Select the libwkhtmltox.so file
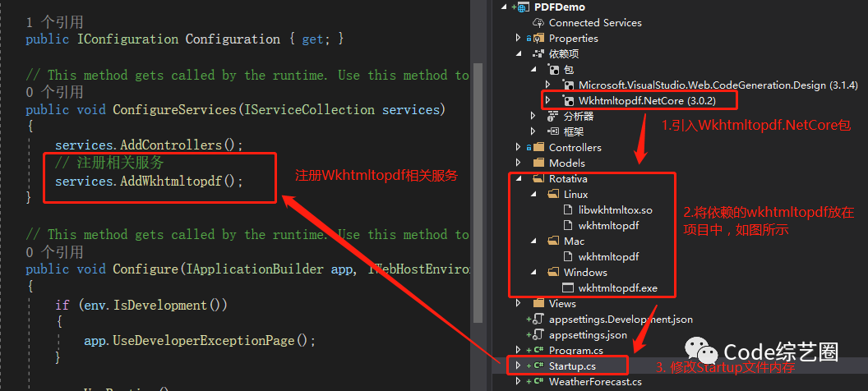Viewport: 868px width, 391px height. pos(616,209)
